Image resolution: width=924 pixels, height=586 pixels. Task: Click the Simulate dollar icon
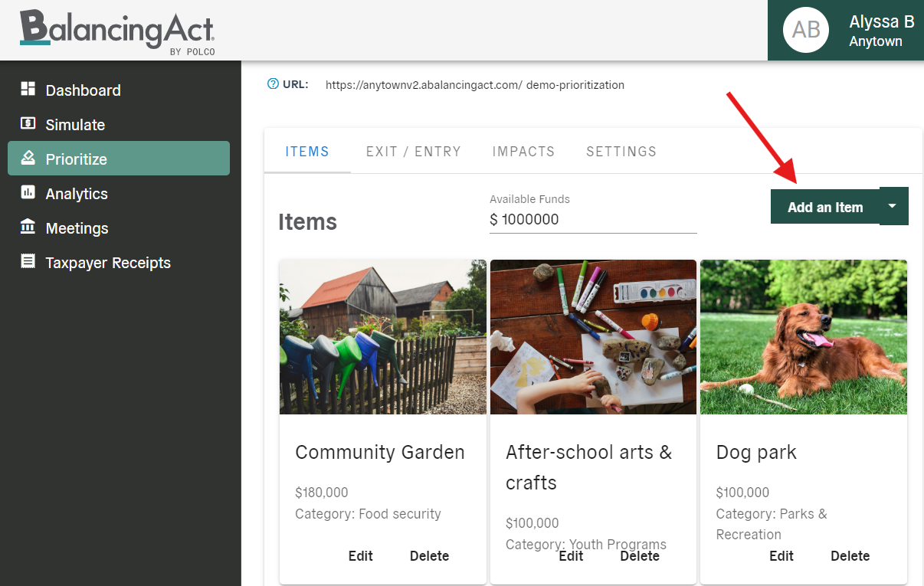28,123
